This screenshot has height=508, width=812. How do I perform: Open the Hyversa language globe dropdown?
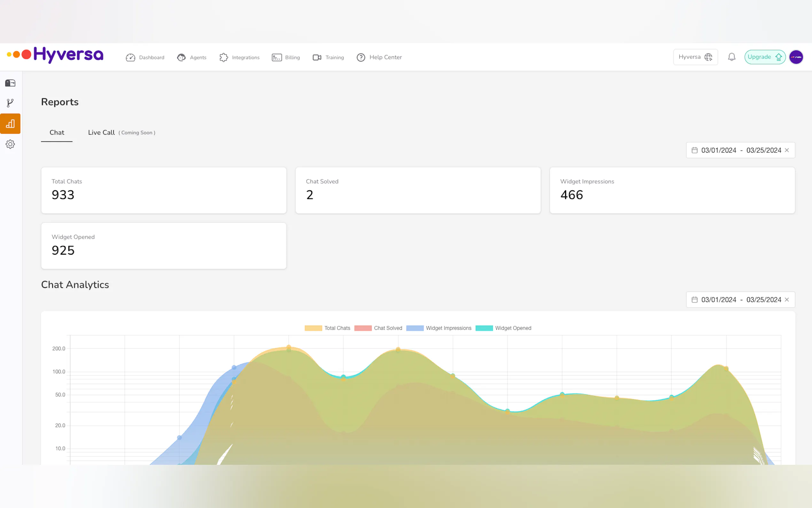695,57
